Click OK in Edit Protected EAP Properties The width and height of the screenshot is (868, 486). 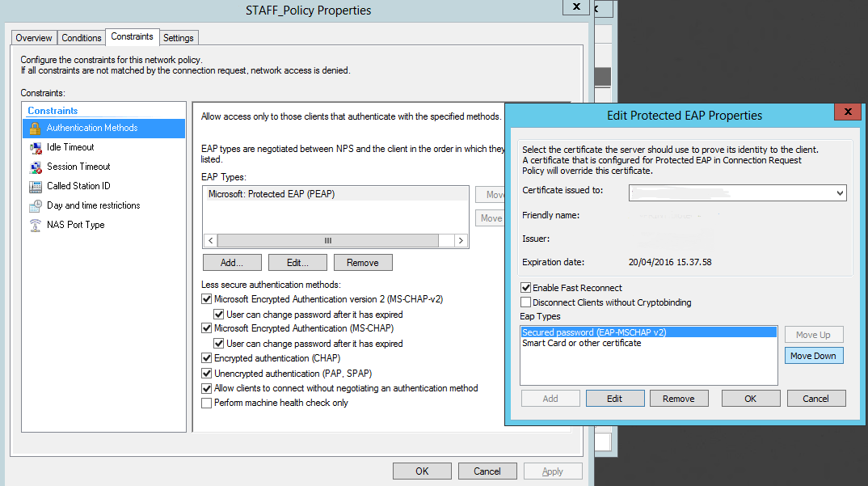(751, 399)
